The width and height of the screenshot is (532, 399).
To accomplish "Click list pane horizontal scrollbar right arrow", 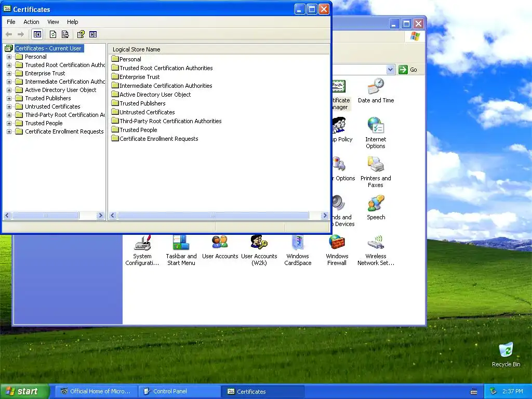I will point(325,216).
